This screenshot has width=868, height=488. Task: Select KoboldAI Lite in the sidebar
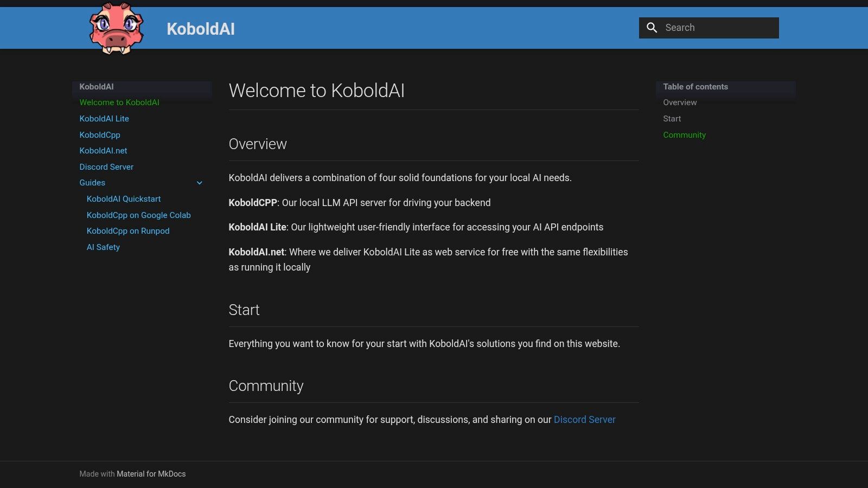click(104, 118)
